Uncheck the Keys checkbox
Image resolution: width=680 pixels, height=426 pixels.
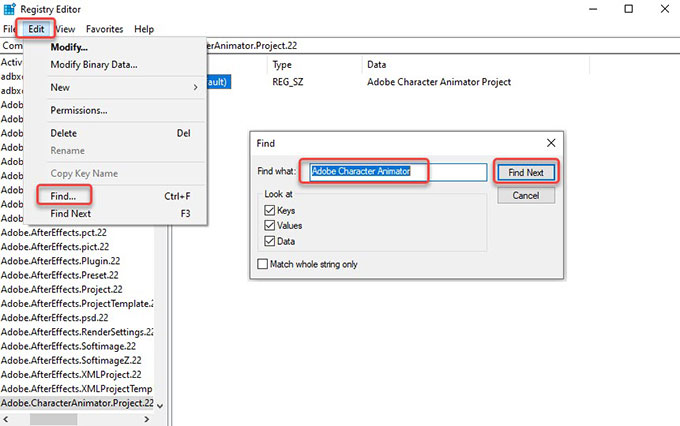pyautogui.click(x=269, y=210)
